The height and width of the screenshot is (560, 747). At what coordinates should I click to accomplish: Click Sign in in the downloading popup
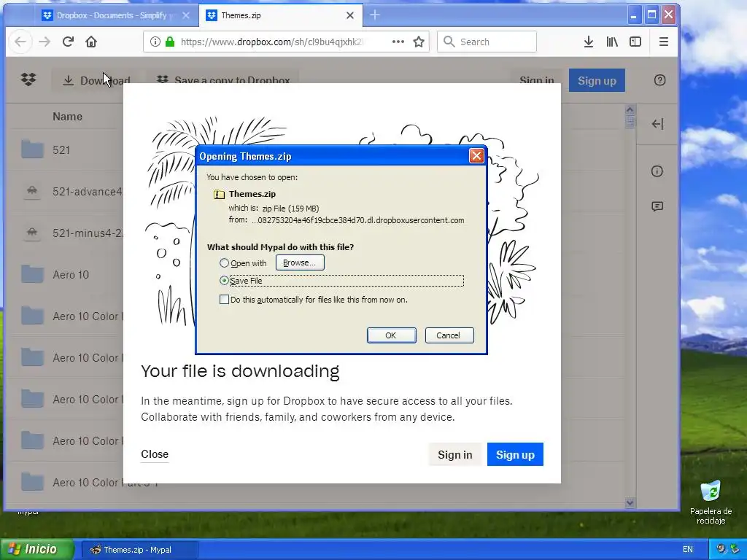455,454
